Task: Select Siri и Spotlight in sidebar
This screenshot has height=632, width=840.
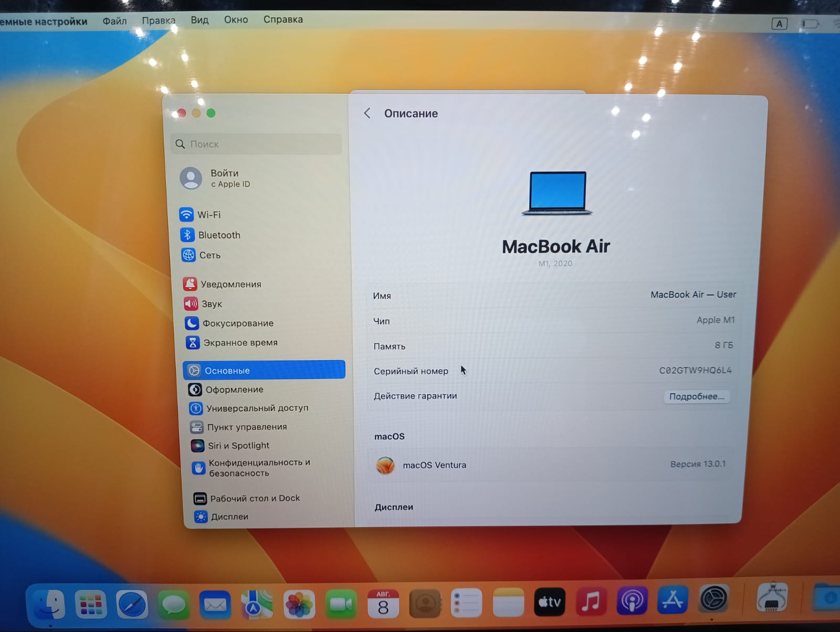Action: click(238, 446)
